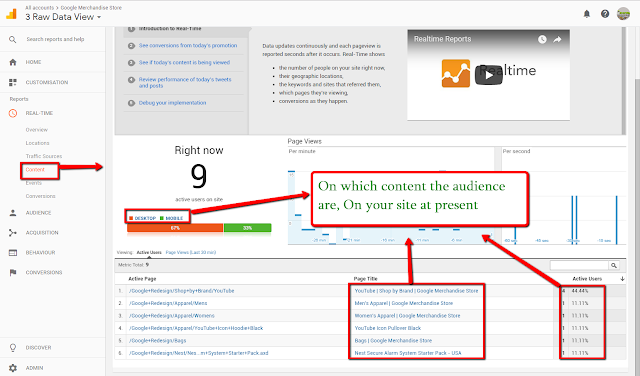Open /Google+Redesign/Shop+by+Brand/YouTube active page

pyautogui.click(x=182, y=291)
